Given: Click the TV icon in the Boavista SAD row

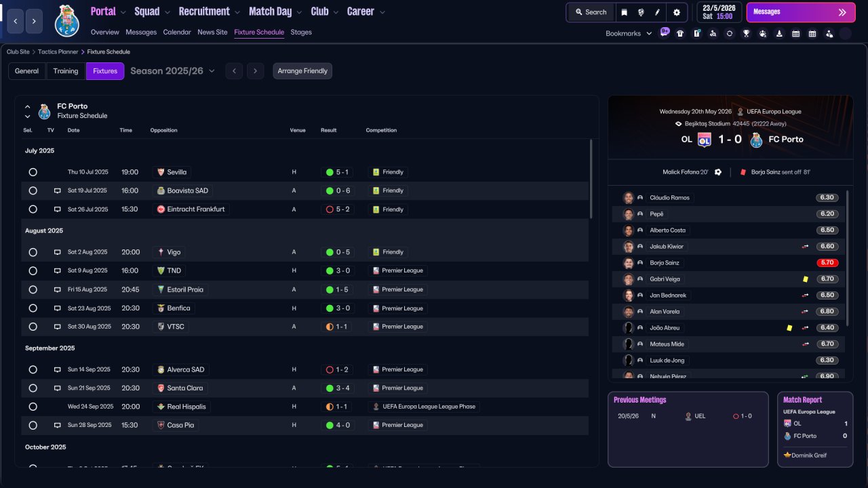Looking at the screenshot, I should coord(58,191).
